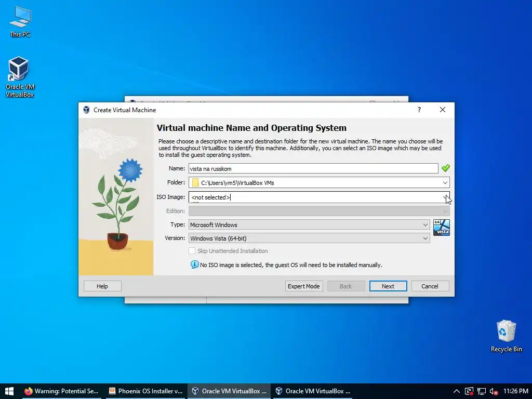Click the question mark help button in title bar
Screen dimensions: 532x399
[x=419, y=110]
